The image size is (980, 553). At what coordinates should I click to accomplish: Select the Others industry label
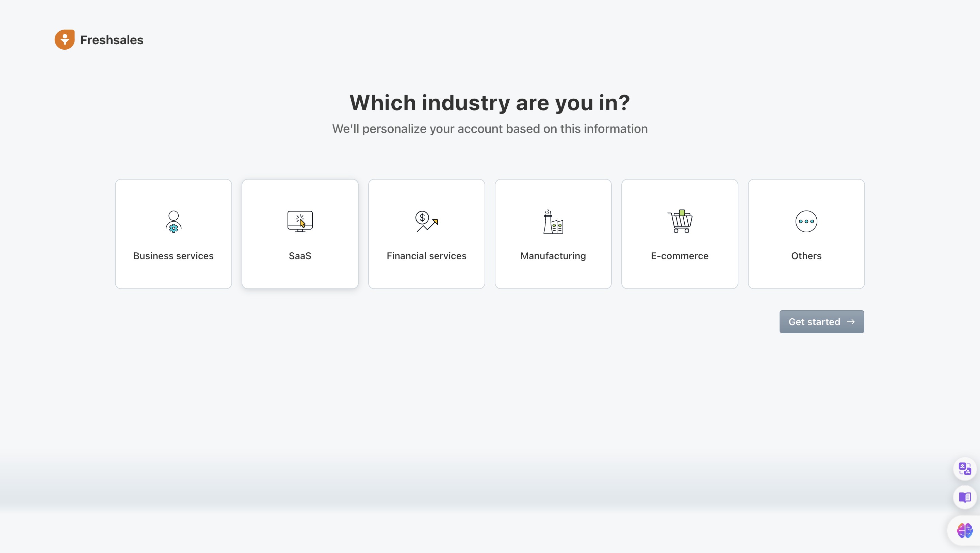point(806,256)
